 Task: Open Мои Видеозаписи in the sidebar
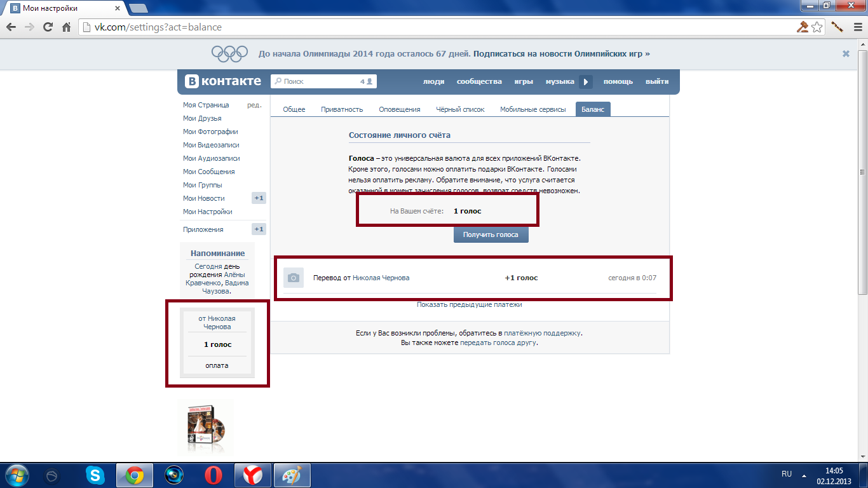(211, 145)
